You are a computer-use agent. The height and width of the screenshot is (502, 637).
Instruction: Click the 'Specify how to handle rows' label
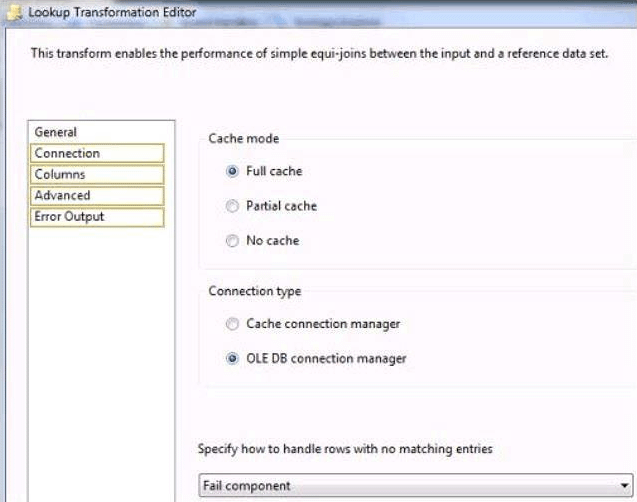[345, 449]
